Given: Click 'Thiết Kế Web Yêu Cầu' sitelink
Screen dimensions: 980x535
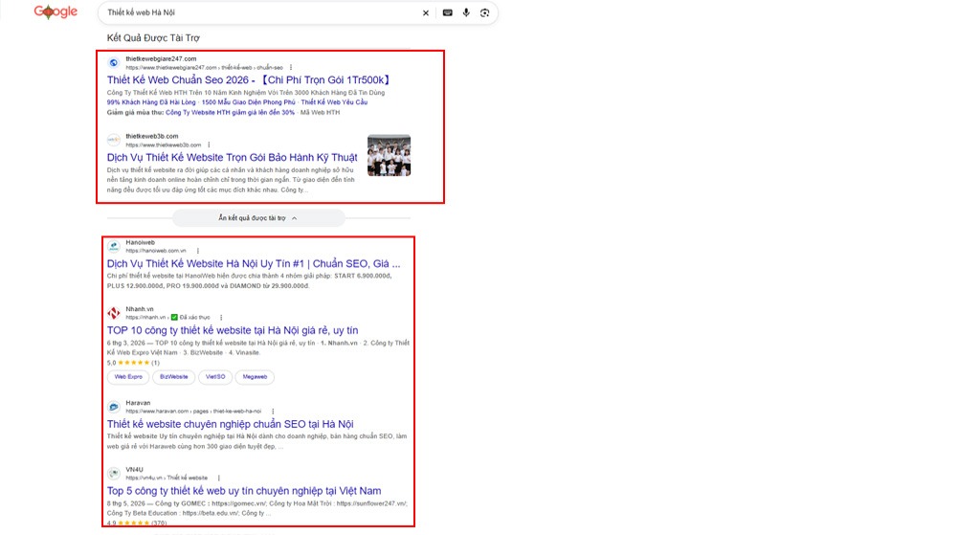Looking at the screenshot, I should (x=334, y=102).
